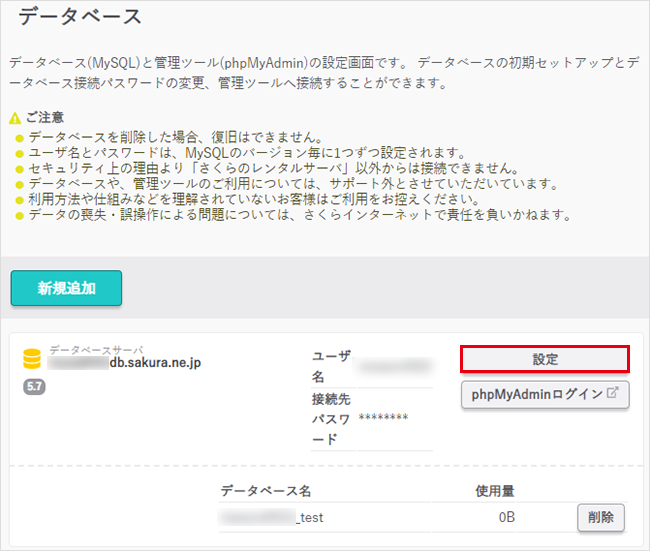Delete the _test database with 削除
Image resolution: width=650 pixels, height=551 pixels.
(x=600, y=518)
